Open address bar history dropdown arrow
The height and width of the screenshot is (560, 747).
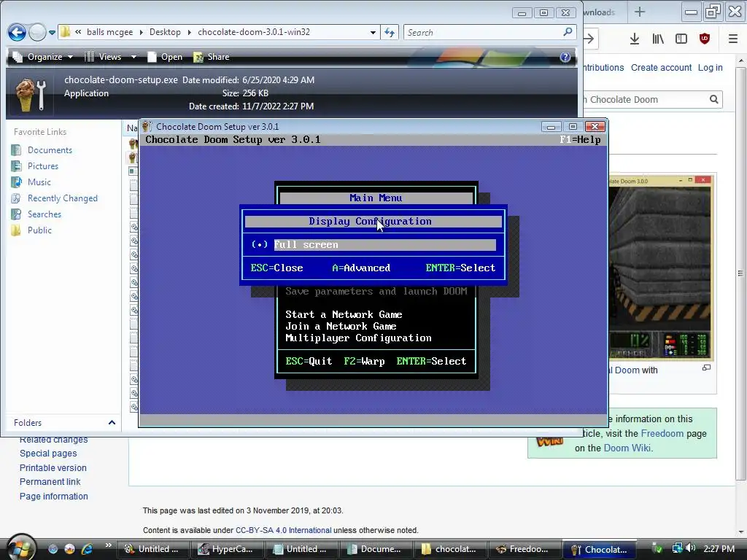(x=373, y=32)
